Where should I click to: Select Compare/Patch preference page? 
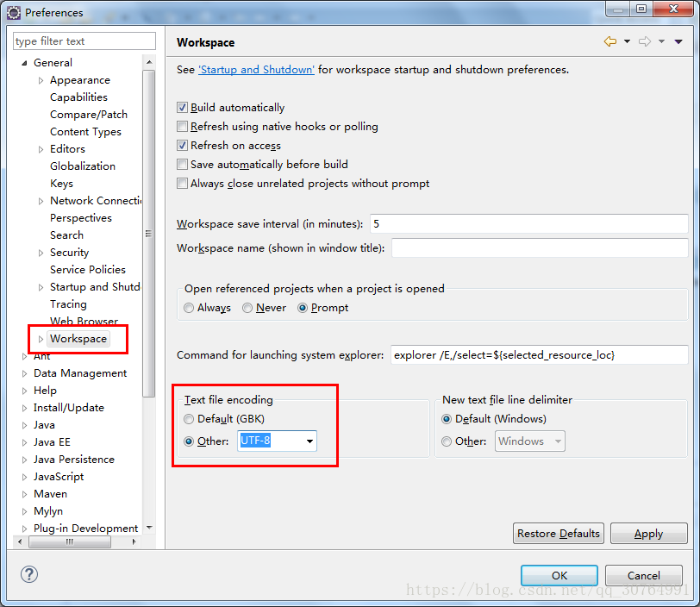89,115
